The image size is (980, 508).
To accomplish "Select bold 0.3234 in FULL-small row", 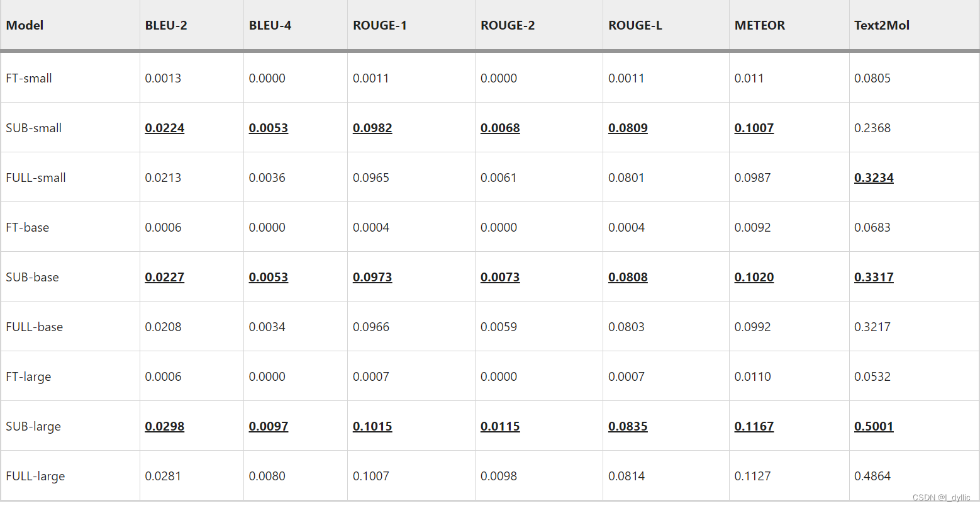I will (x=874, y=178).
